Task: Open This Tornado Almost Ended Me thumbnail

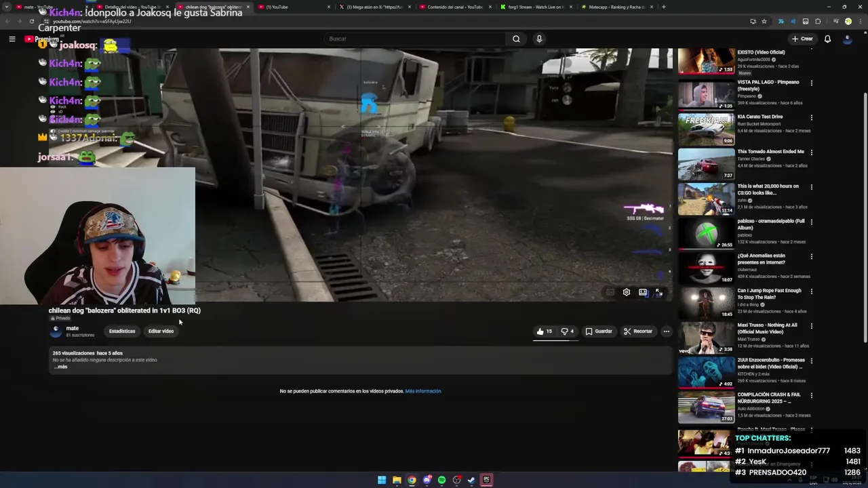Action: pyautogui.click(x=706, y=164)
